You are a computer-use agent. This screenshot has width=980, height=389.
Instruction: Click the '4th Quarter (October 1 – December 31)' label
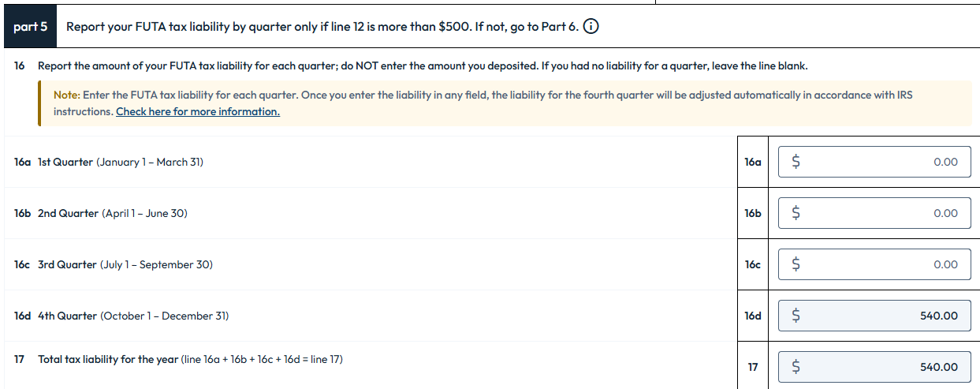(132, 316)
